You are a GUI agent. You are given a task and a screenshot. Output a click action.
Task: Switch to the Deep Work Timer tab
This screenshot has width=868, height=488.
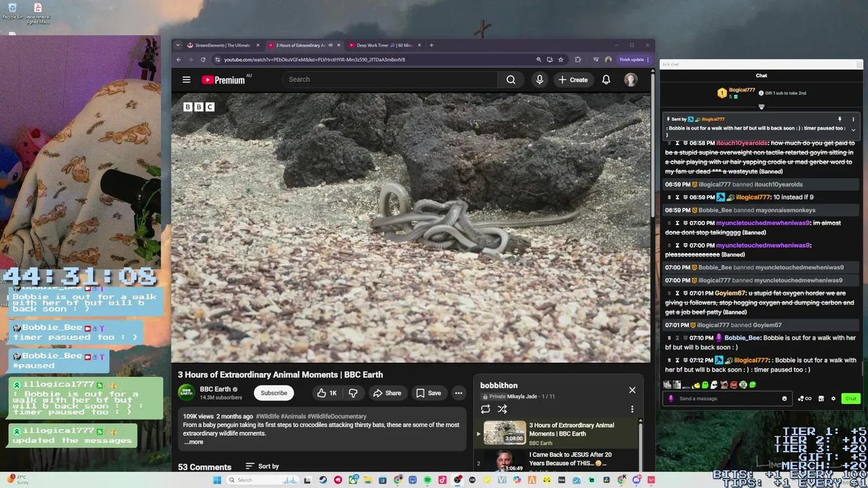coord(384,45)
